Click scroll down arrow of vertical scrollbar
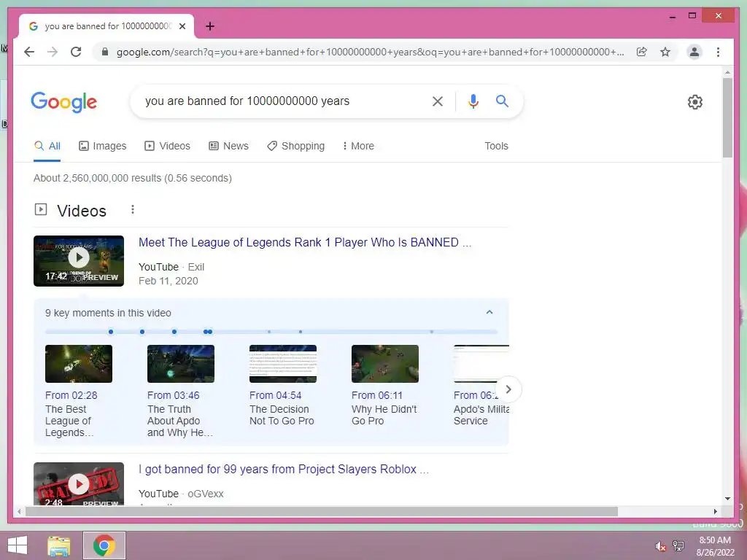This screenshot has width=747, height=560. tap(727, 499)
